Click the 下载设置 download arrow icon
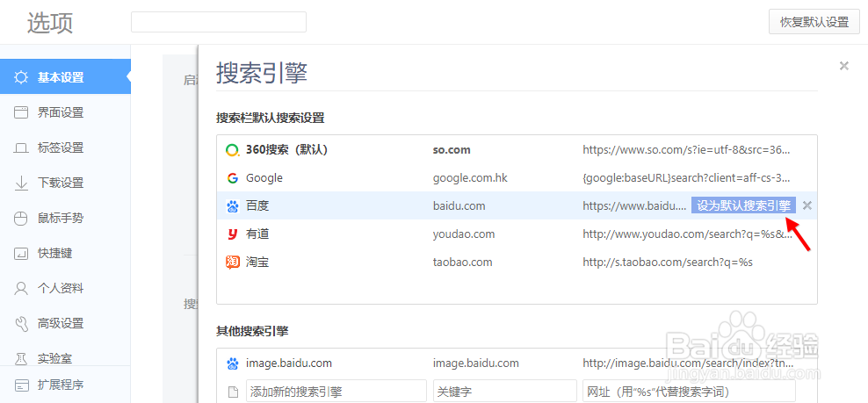 tap(21, 183)
